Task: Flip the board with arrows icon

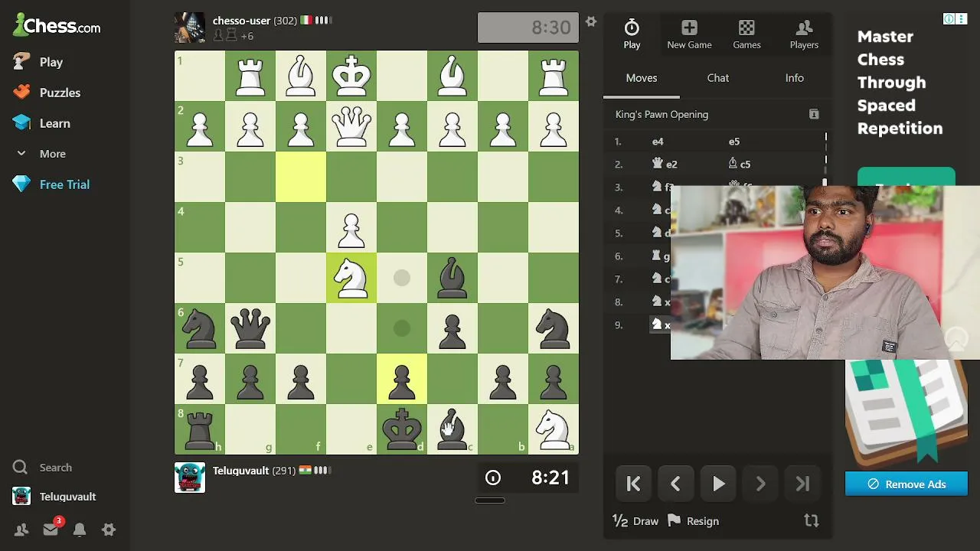Action: pos(812,521)
